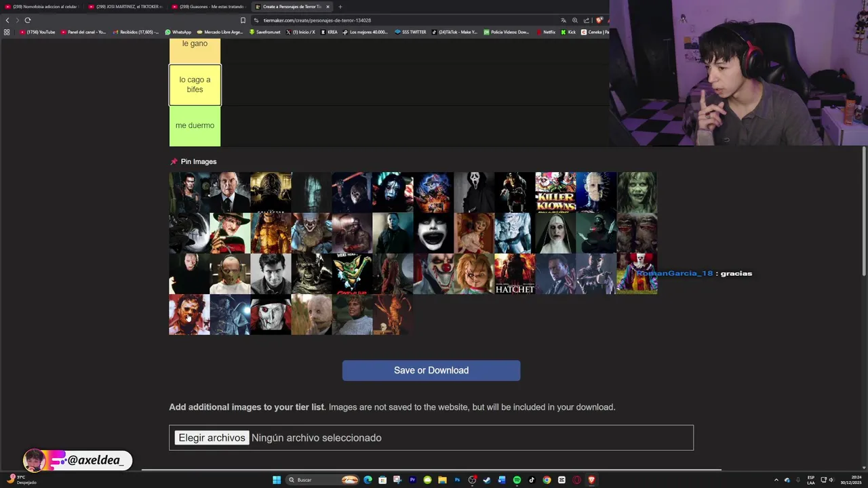Switch to the Nomofobia YouTube tab
Image resolution: width=868 pixels, height=488 pixels.
coord(42,7)
